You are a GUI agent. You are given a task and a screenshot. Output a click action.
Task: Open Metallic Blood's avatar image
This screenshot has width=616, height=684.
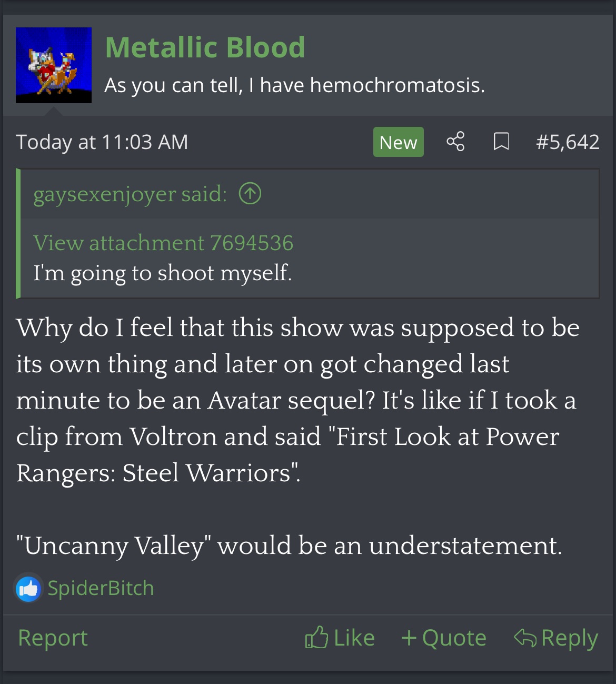tap(54, 65)
